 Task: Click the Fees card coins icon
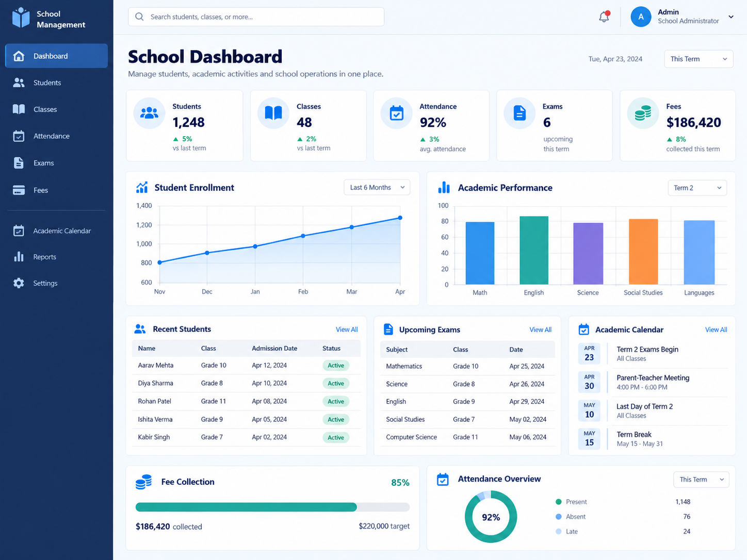coord(643,113)
